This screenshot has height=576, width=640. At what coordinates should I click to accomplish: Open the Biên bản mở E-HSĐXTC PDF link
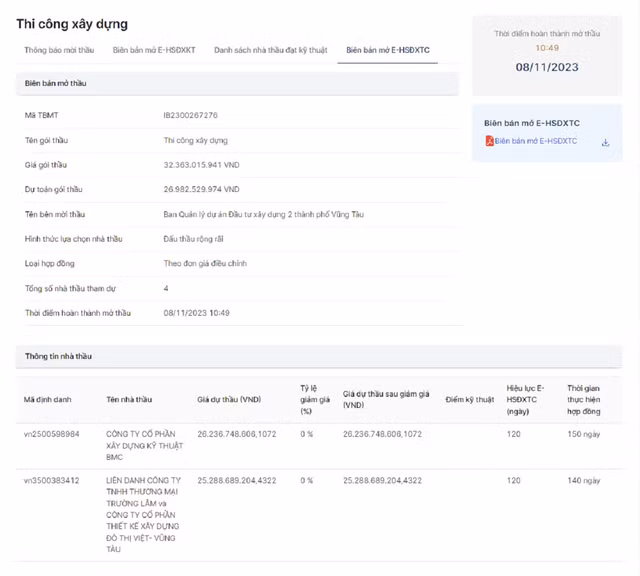pos(535,142)
